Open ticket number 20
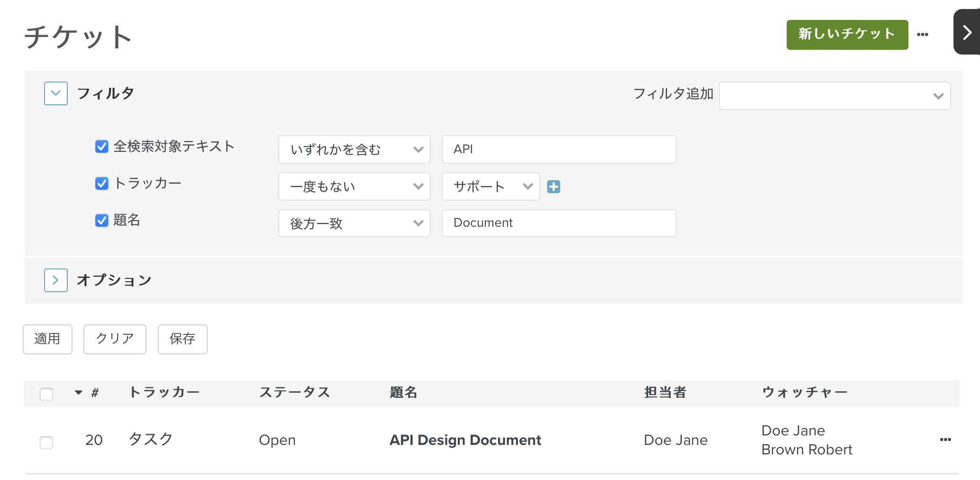This screenshot has width=980, height=480. point(94,440)
